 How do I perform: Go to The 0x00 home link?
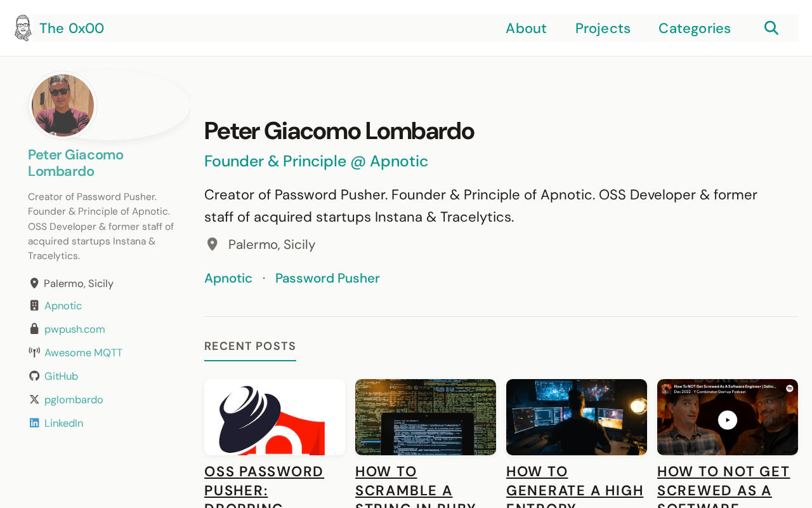tap(72, 29)
